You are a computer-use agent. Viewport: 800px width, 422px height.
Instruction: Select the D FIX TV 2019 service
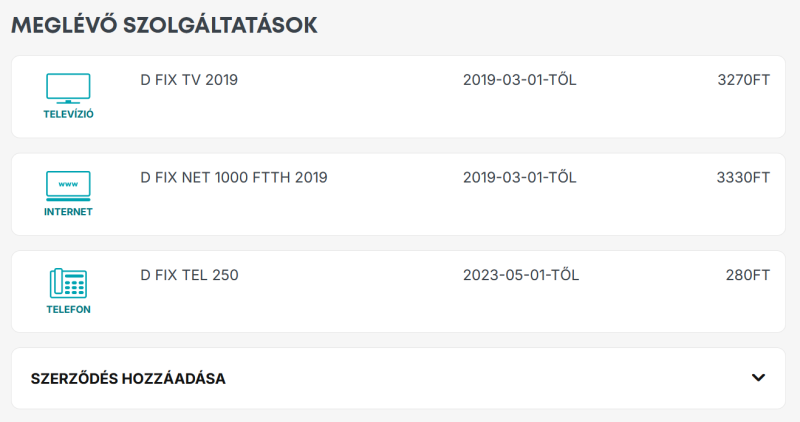click(x=189, y=80)
